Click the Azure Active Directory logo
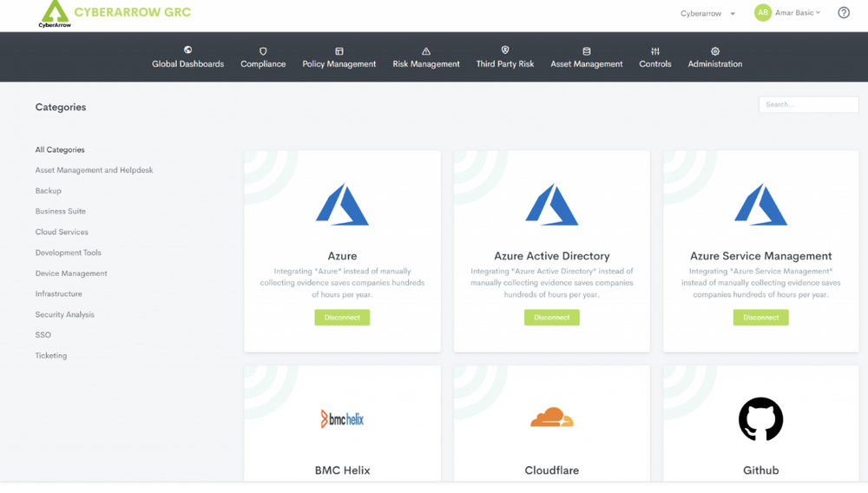Viewport: 868px width, 493px height. tap(551, 204)
